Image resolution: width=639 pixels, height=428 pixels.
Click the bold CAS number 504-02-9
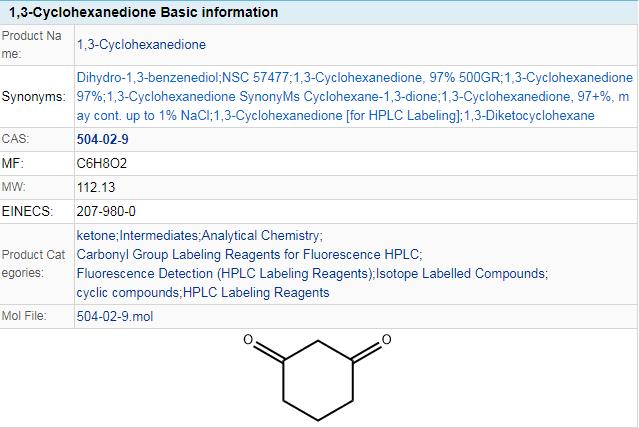102,139
